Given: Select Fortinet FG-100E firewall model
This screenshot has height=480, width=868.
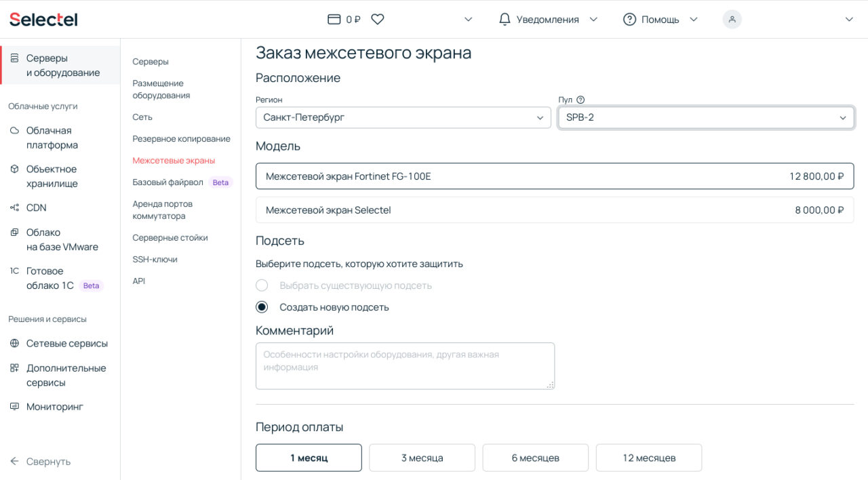Looking at the screenshot, I should 555,176.
